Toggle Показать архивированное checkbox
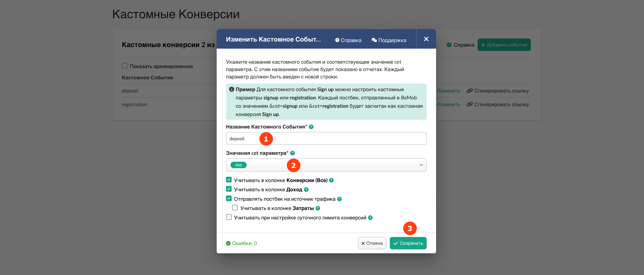644x275 pixels. 124,66
